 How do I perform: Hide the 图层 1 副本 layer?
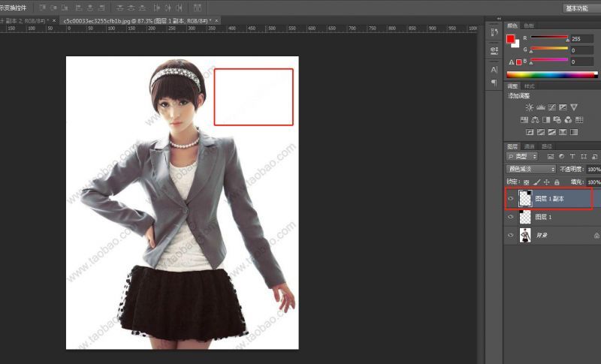[x=511, y=199]
